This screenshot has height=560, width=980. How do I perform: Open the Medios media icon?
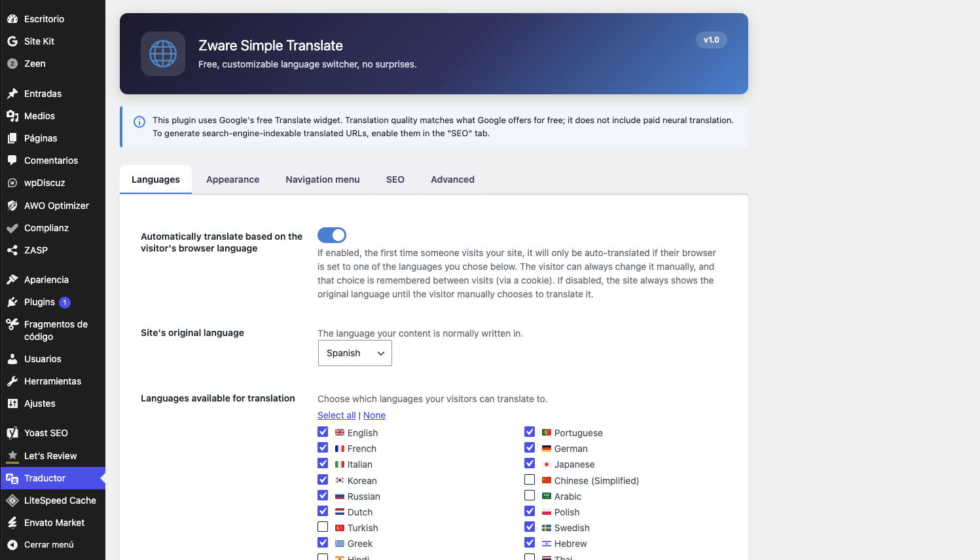click(x=12, y=116)
